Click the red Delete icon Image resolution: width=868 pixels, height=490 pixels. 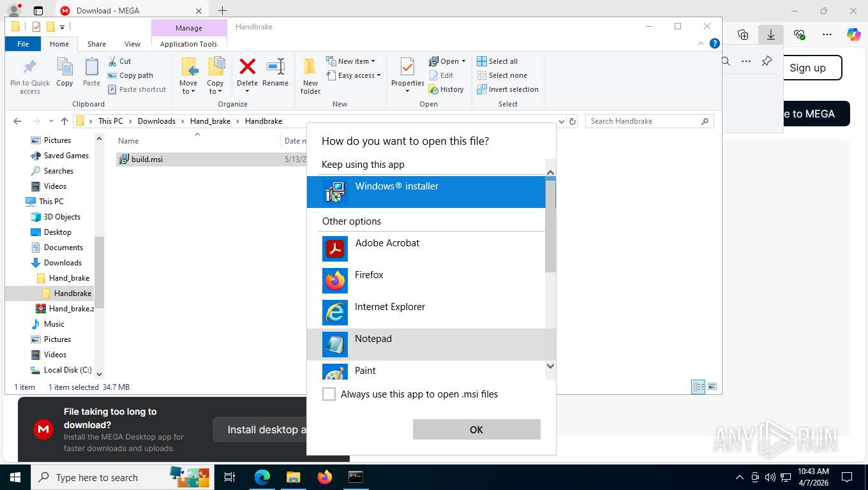coord(247,67)
